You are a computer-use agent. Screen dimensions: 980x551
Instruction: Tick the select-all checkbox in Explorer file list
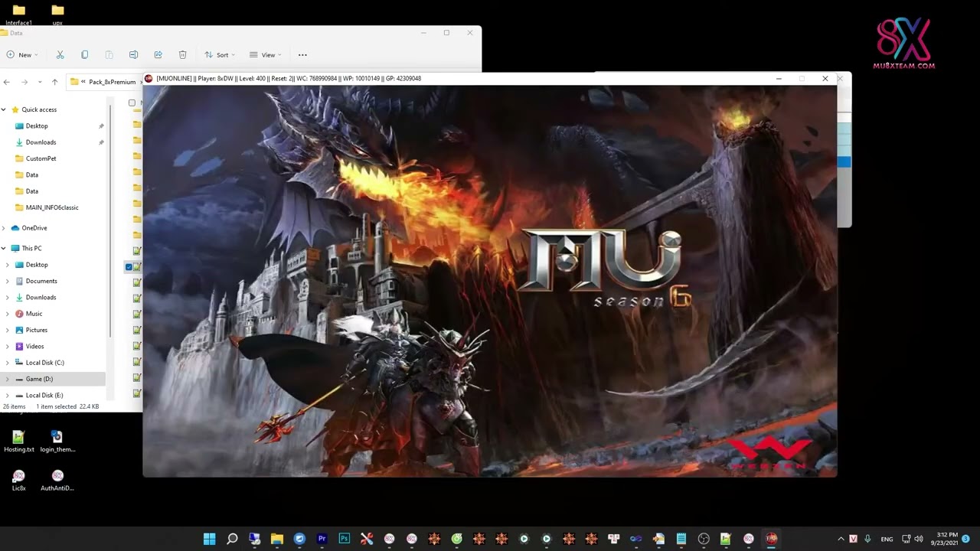point(132,103)
